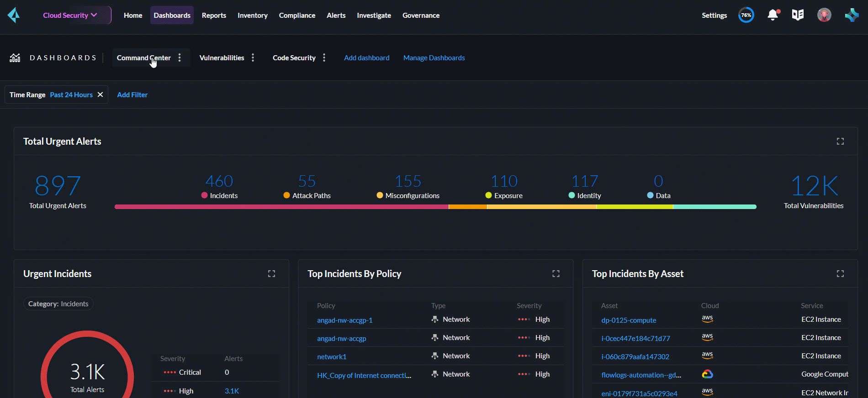Open the Investigate menu
This screenshot has width=868, height=398.
(374, 15)
